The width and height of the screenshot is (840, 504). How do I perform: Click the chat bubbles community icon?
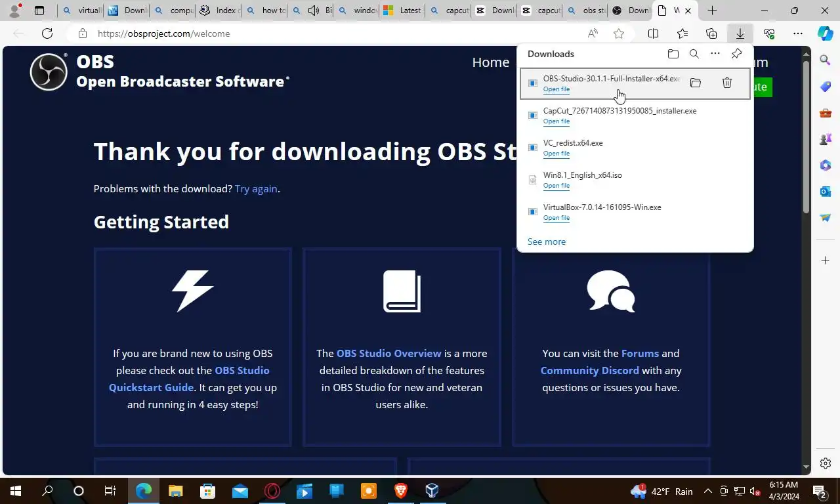611,291
